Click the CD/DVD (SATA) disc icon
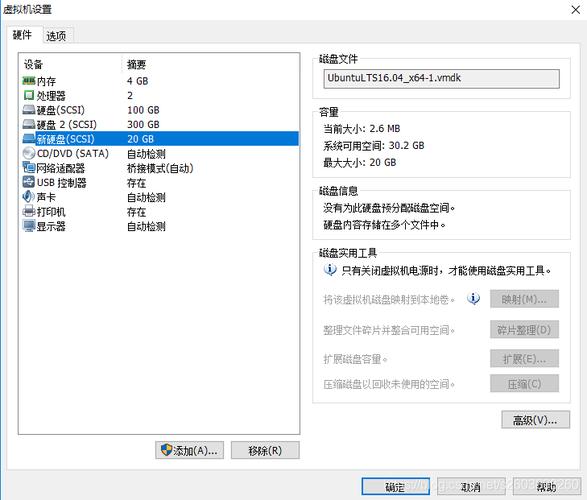The width and height of the screenshot is (587, 500). click(29, 153)
